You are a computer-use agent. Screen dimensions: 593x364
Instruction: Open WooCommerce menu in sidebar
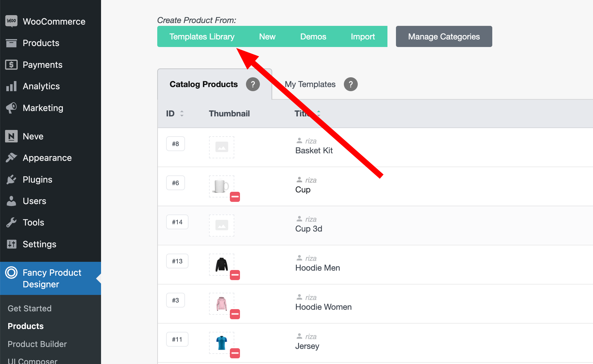coord(51,21)
